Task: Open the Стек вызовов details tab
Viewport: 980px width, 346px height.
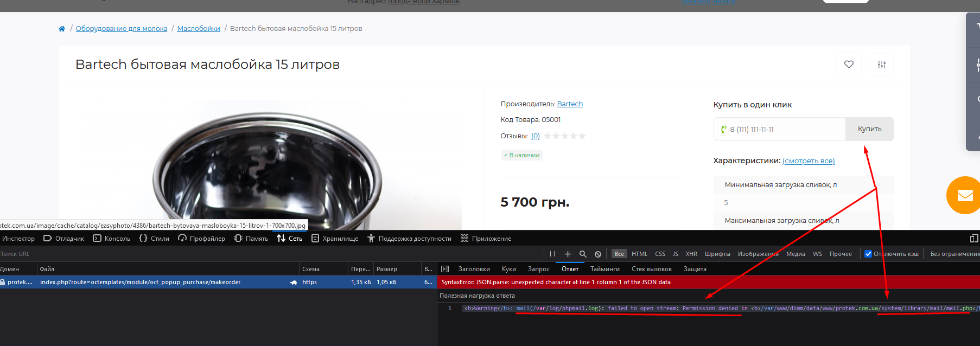Action: pos(652,269)
